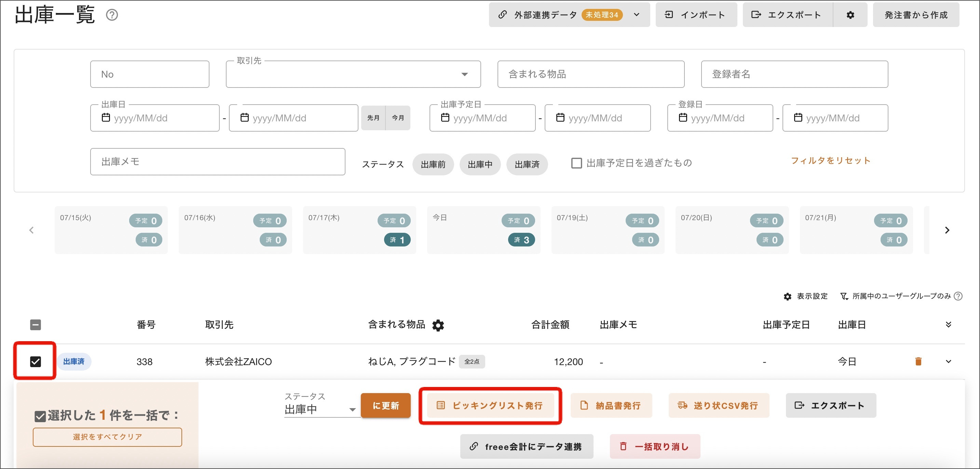
Task: Click the gear icon next to 含まれる物品 column
Action: coord(438,325)
